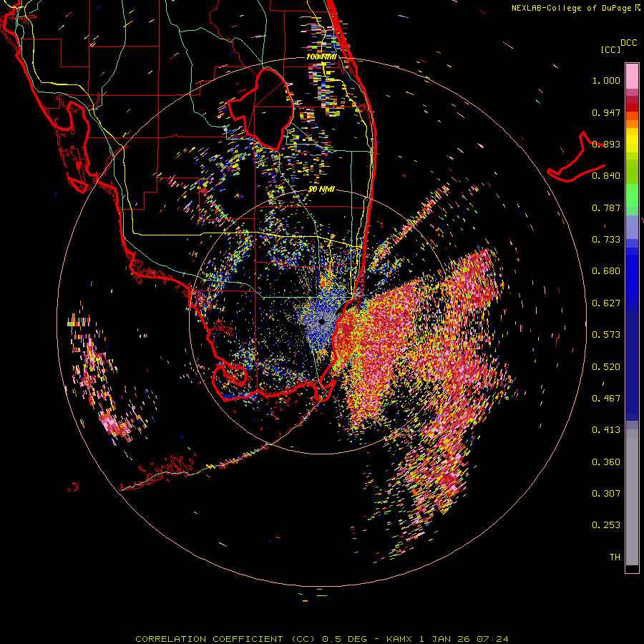Image resolution: width=644 pixels, height=644 pixels.
Task: Click the 50 NMI range ring label
Action: [x=321, y=190]
